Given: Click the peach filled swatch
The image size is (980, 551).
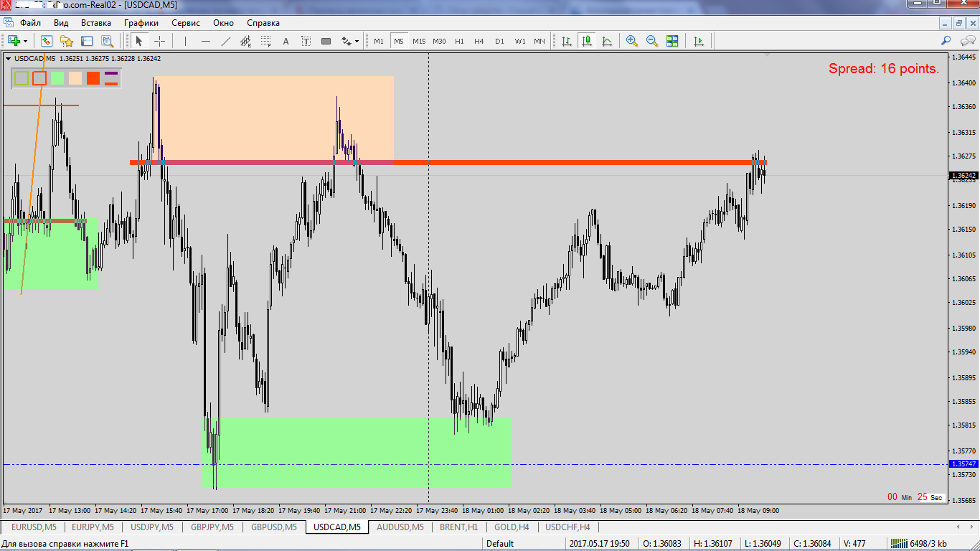Looking at the screenshot, I should 75,78.
